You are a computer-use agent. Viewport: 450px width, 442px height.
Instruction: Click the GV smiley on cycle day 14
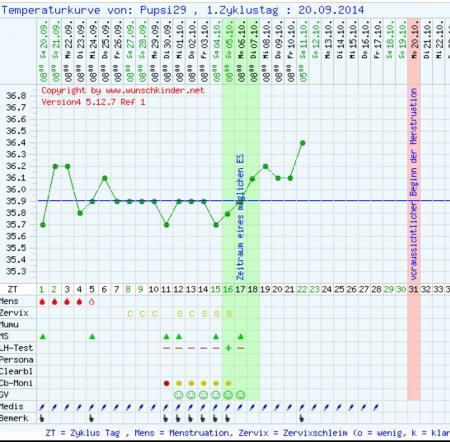[x=204, y=395]
